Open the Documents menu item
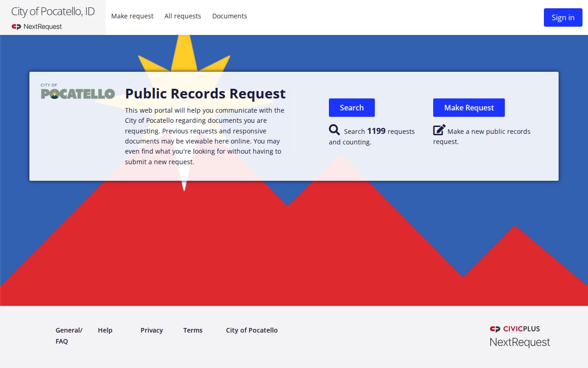 (230, 16)
